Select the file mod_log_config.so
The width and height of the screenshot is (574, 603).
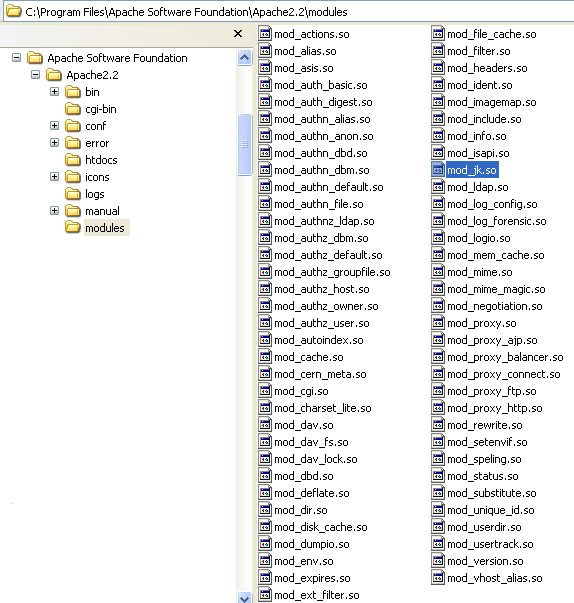tap(492, 204)
